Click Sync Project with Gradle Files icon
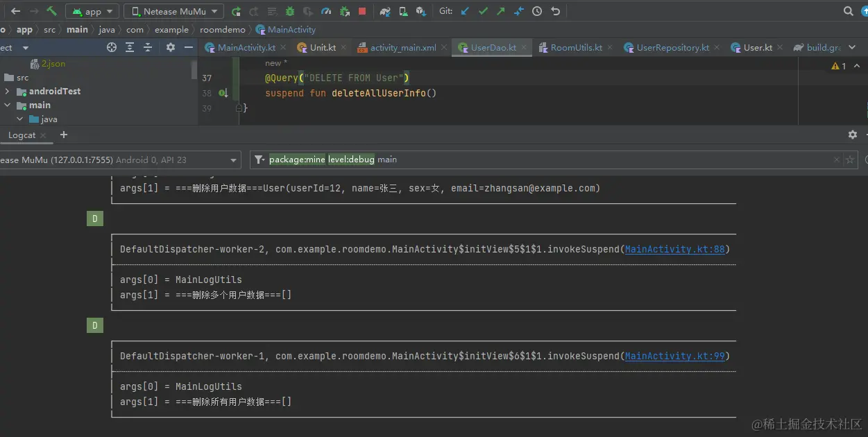This screenshot has height=437, width=868. (385, 11)
